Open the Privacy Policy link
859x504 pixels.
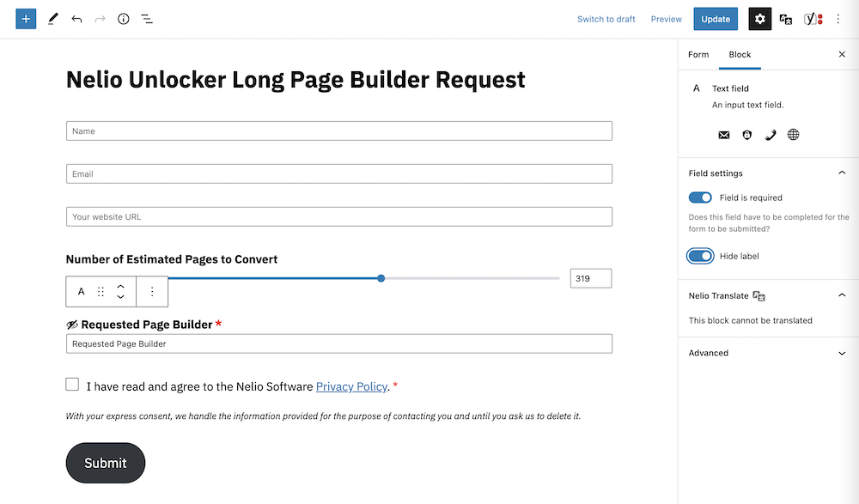click(x=351, y=386)
